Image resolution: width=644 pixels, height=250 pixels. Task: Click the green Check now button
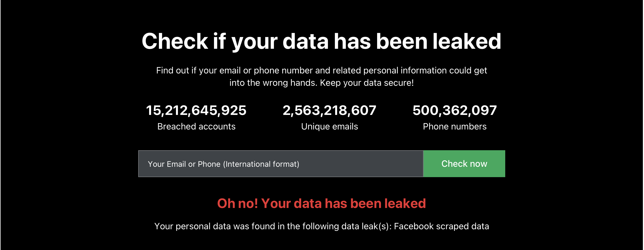(x=464, y=164)
